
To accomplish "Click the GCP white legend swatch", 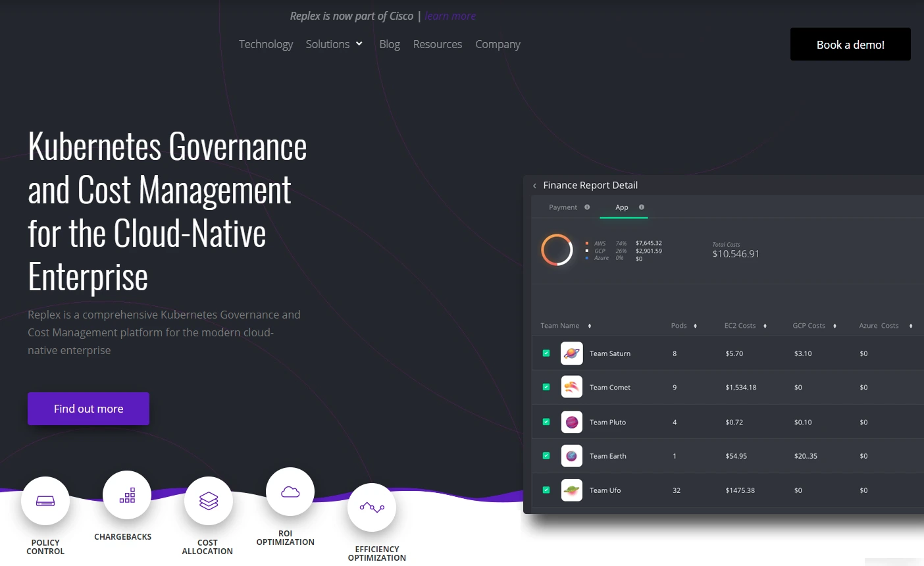I will coord(587,251).
